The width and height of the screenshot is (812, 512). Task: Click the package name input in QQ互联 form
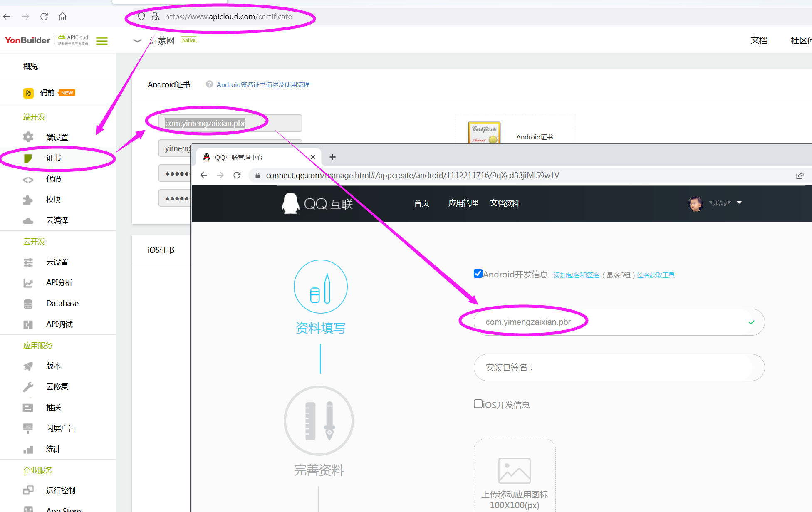619,322
